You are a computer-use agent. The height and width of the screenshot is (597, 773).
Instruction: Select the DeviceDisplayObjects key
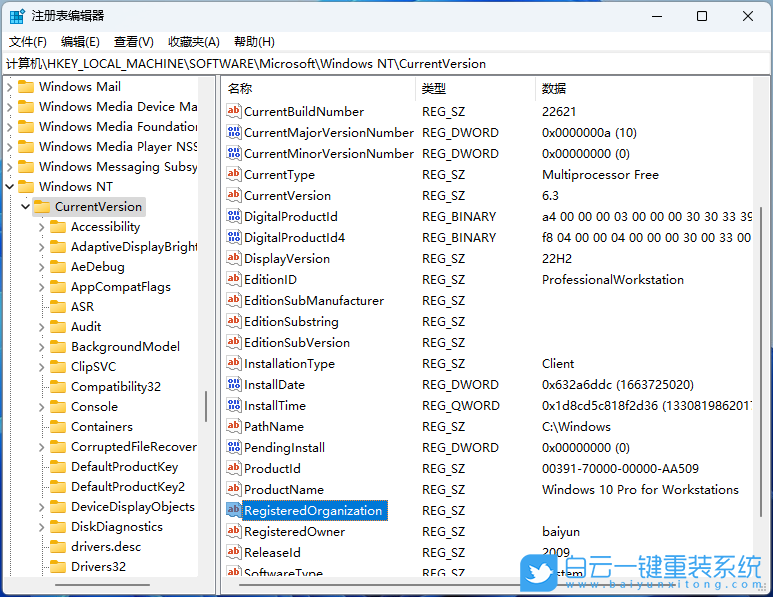point(133,507)
